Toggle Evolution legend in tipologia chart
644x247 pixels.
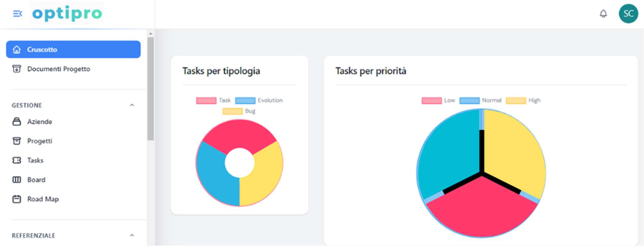click(259, 100)
